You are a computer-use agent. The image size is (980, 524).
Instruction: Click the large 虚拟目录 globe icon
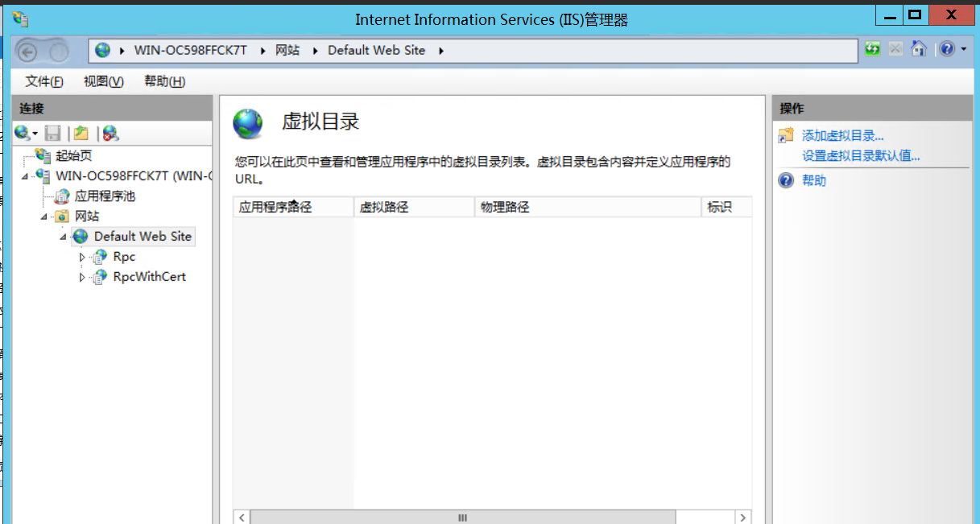click(248, 124)
